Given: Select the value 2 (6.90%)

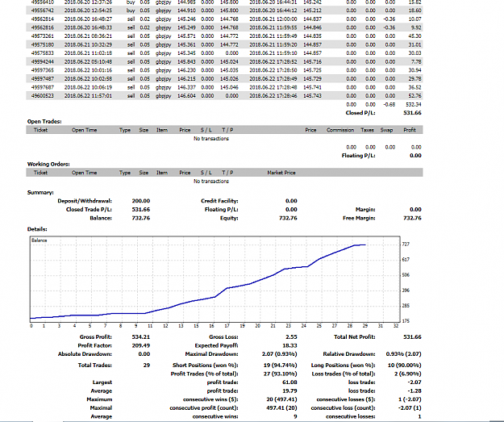Looking at the screenshot, I should tap(407, 374).
